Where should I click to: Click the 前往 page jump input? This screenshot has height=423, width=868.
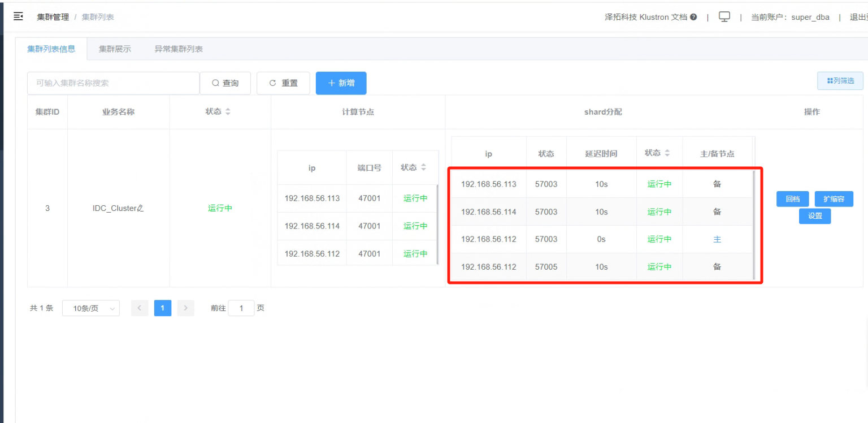(x=241, y=308)
